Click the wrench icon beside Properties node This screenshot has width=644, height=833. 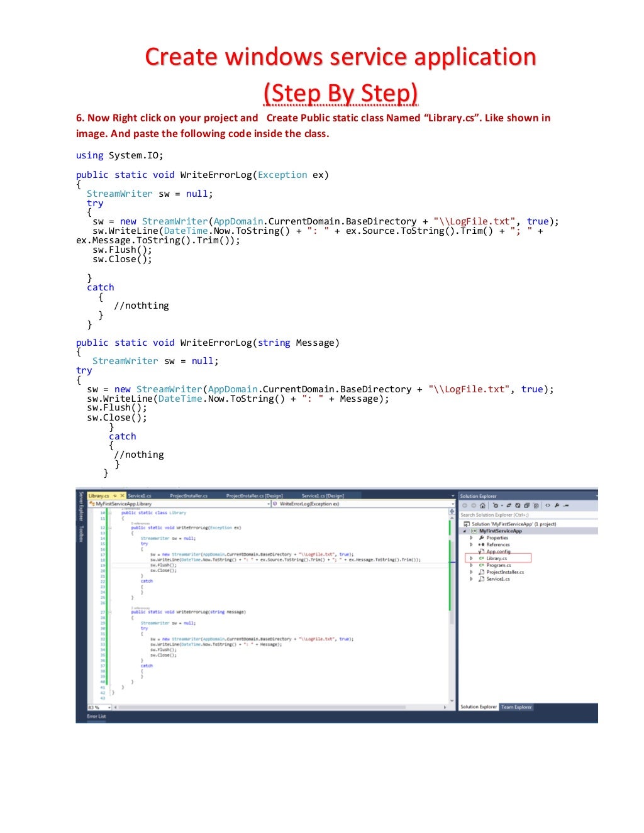coord(481,538)
